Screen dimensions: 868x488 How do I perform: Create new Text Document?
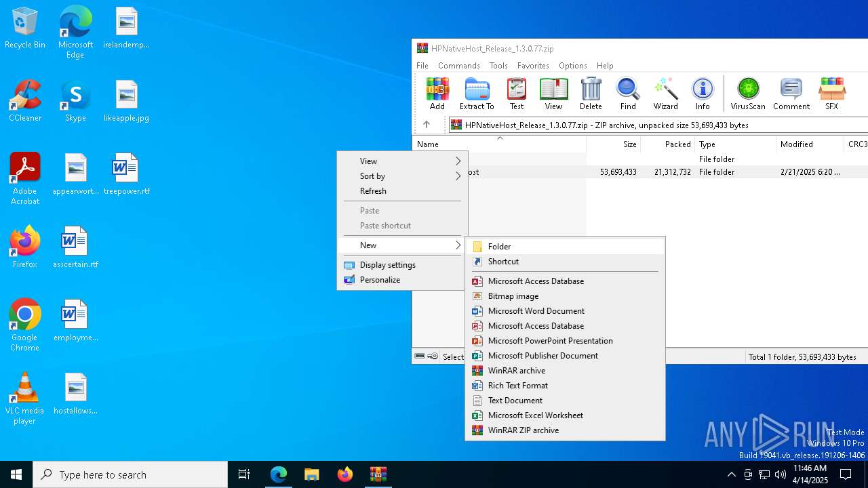(565, 400)
